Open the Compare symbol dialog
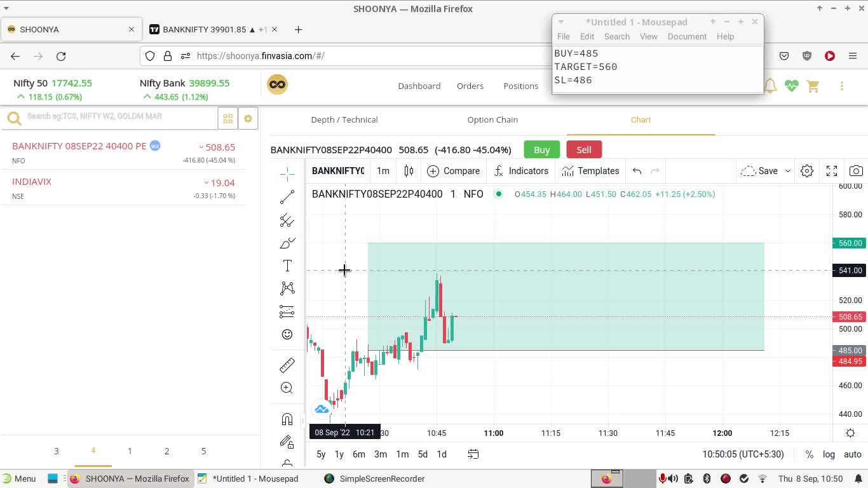This screenshot has width=868, height=488. tap(453, 171)
